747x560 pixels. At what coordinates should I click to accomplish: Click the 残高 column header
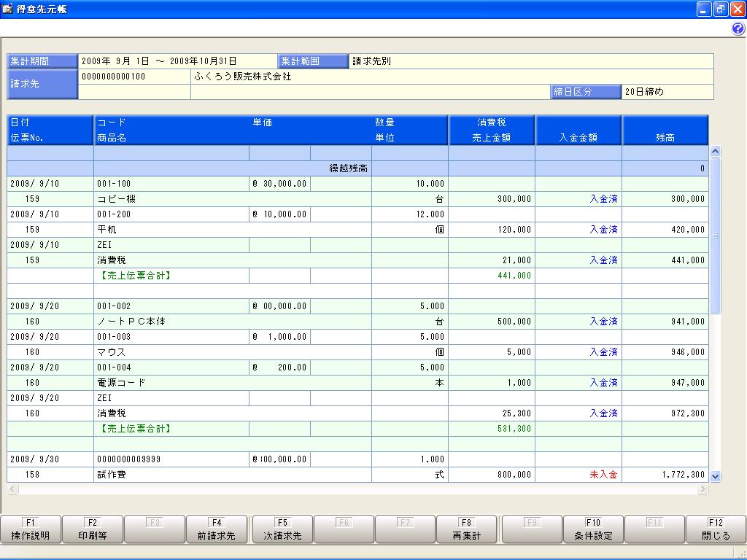point(665,130)
